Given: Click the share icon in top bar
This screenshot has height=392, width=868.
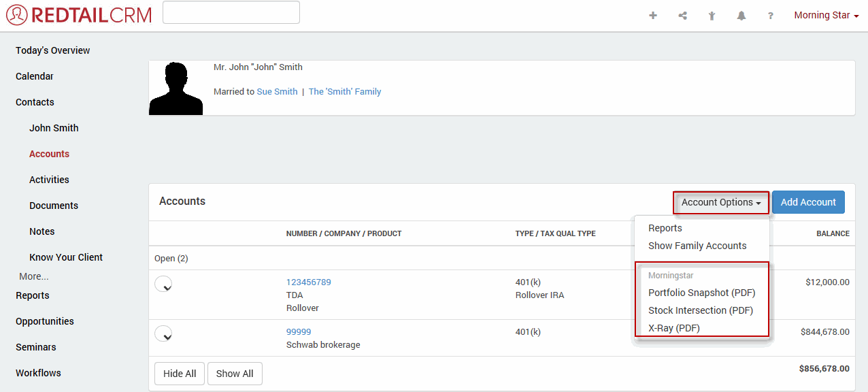Looking at the screenshot, I should [682, 16].
